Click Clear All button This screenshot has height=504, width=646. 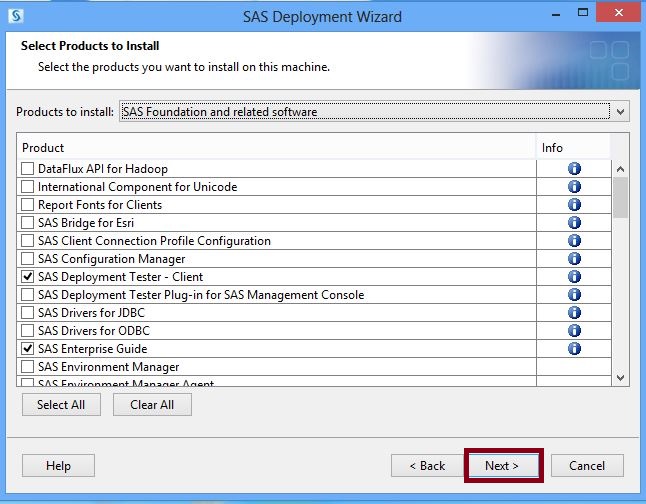coord(152,405)
